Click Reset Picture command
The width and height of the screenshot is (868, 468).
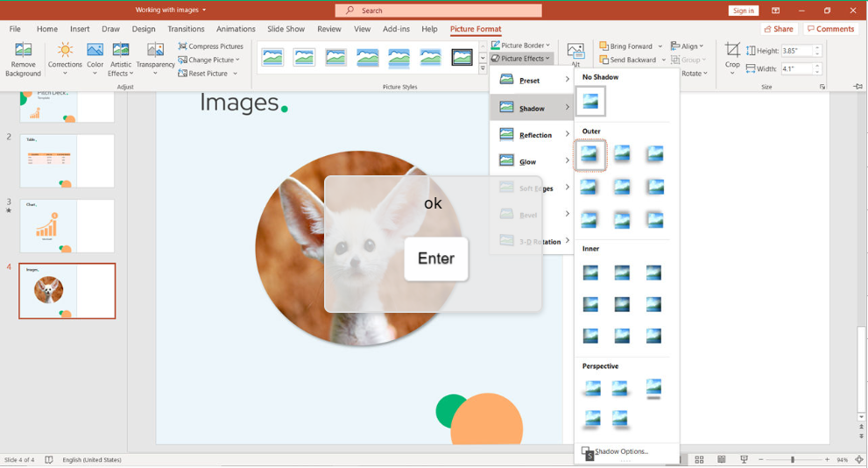point(202,73)
